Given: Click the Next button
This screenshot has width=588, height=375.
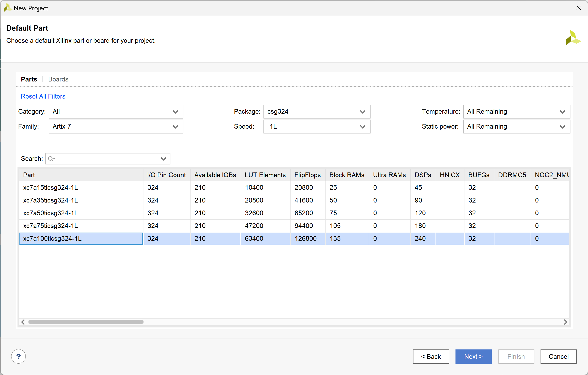Looking at the screenshot, I should [x=473, y=356].
